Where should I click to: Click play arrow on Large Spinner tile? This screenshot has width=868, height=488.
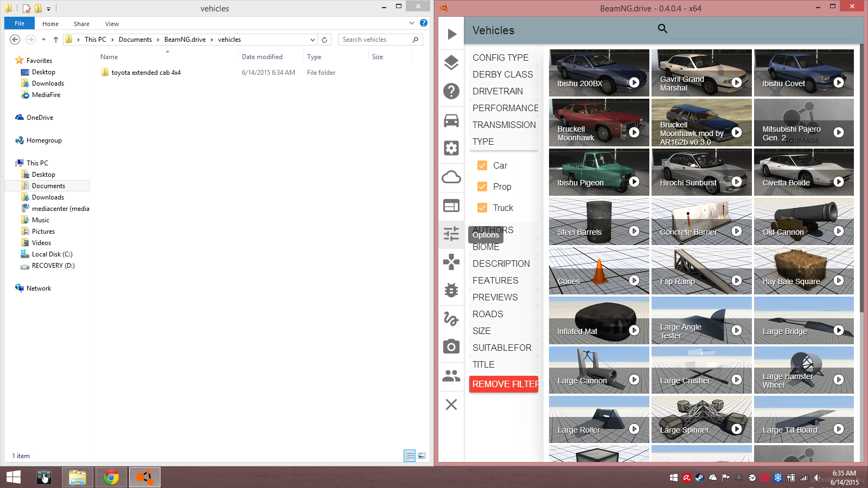click(x=737, y=429)
